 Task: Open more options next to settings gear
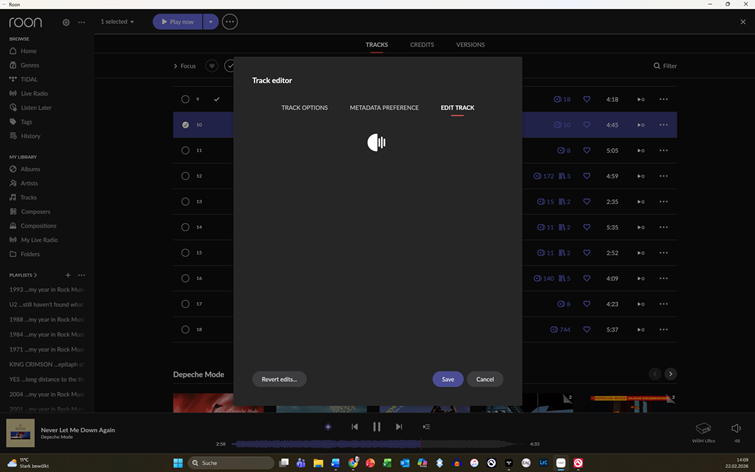point(81,22)
